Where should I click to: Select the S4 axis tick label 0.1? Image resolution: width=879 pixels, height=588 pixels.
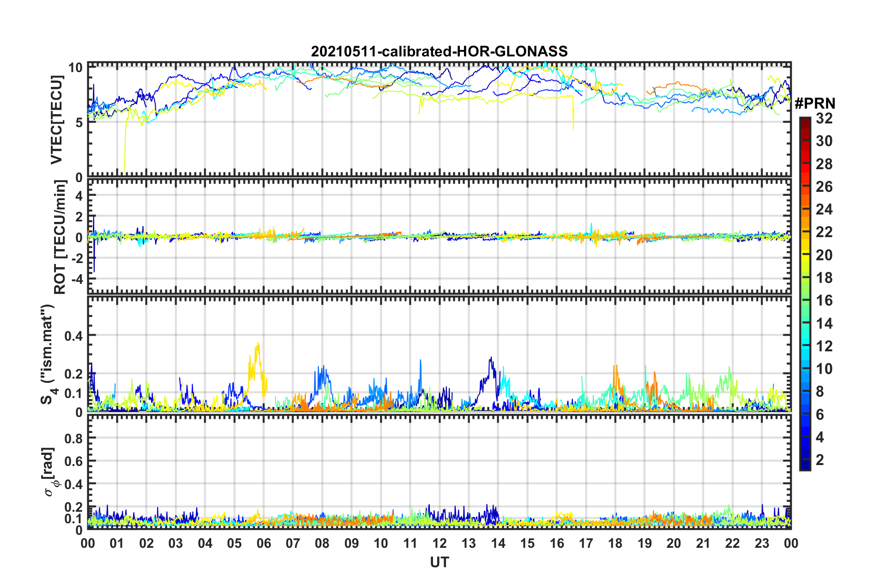[x=73, y=393]
